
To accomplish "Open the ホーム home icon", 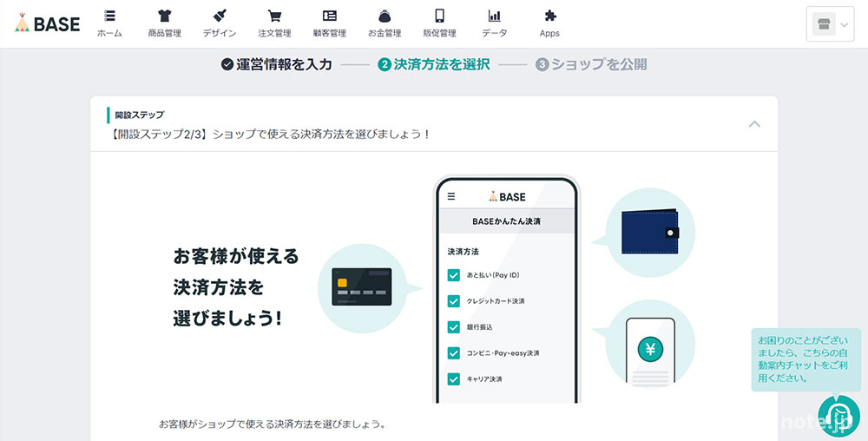I will point(109,16).
